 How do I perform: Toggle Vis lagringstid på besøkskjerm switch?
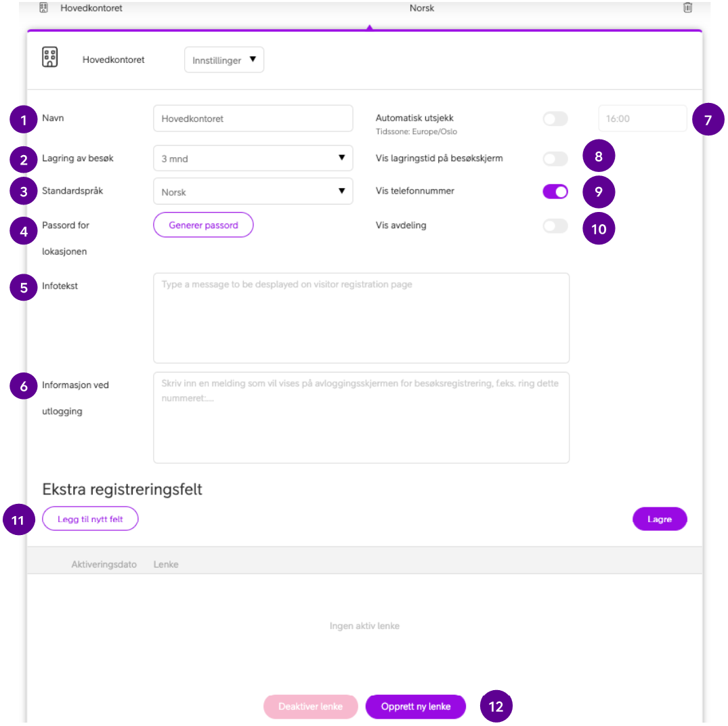click(555, 158)
